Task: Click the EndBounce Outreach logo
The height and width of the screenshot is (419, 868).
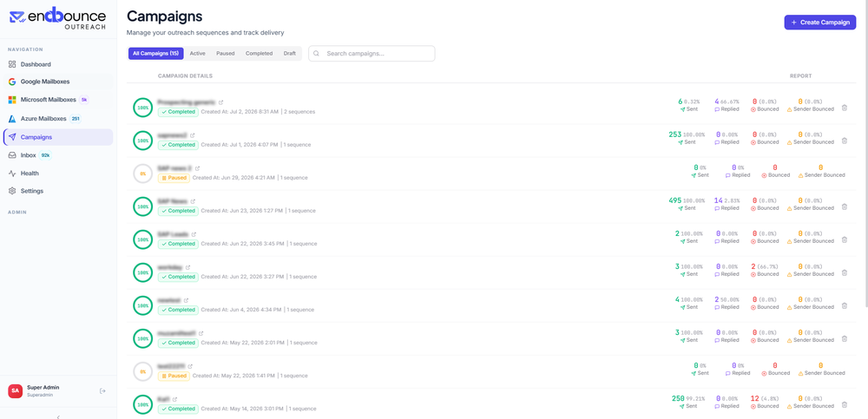Action: pos(57,19)
